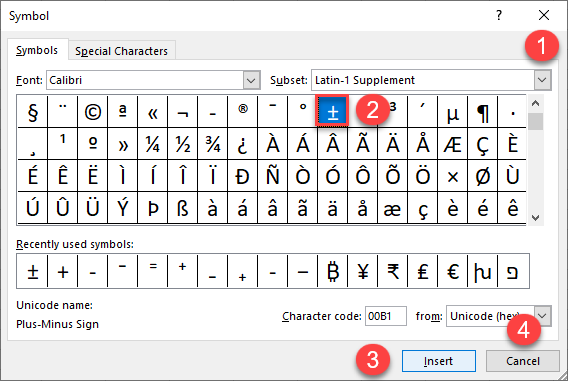Select the Yen ¥ recently used symbol

(x=363, y=271)
